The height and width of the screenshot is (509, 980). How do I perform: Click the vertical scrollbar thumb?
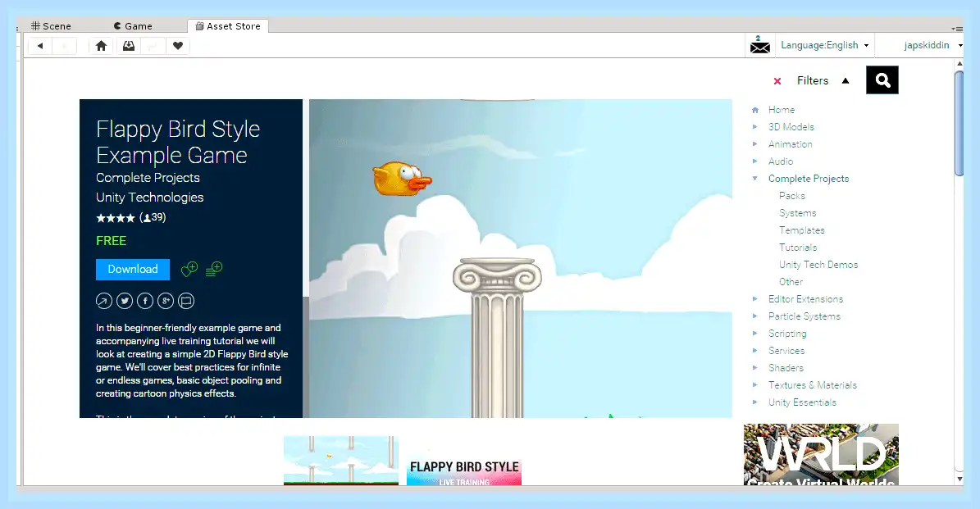point(959,124)
